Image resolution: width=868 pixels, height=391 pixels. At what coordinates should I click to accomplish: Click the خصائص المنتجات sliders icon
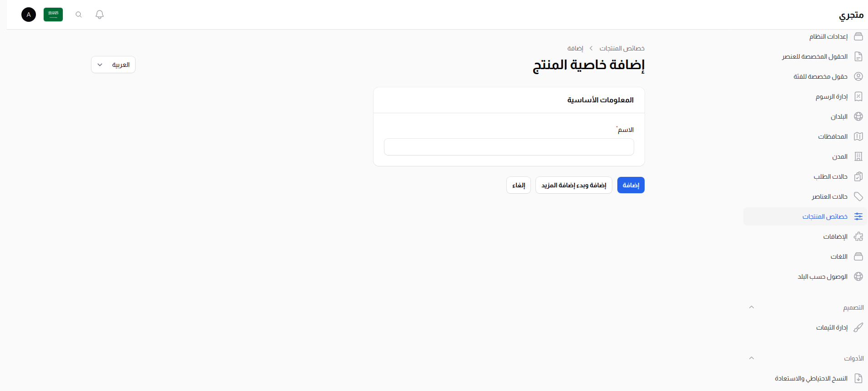point(858,216)
